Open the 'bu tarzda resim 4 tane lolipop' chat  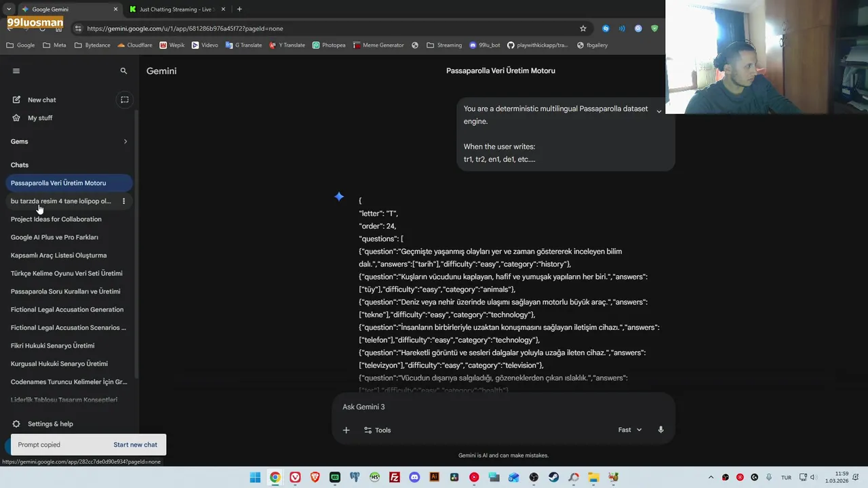tap(61, 201)
